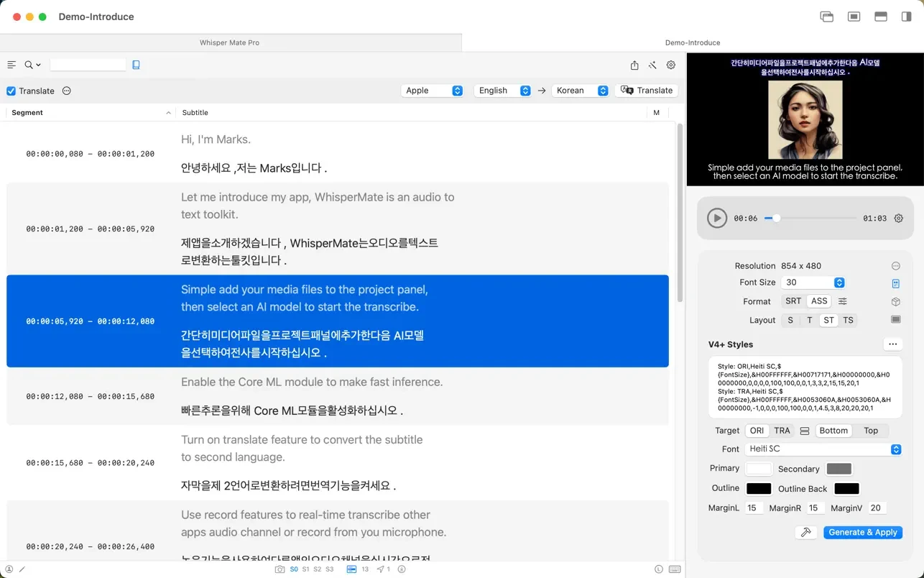Uncheck the Translate checkbox

[x=11, y=91]
